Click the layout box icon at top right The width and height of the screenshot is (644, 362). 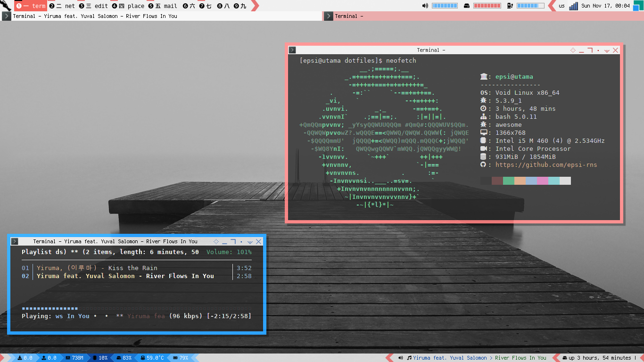point(638,5)
